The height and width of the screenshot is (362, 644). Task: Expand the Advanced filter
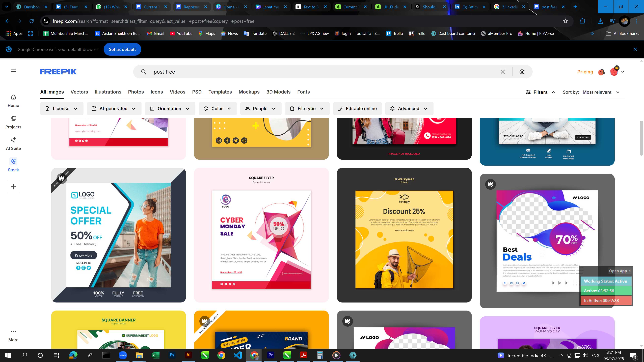tap(409, 109)
